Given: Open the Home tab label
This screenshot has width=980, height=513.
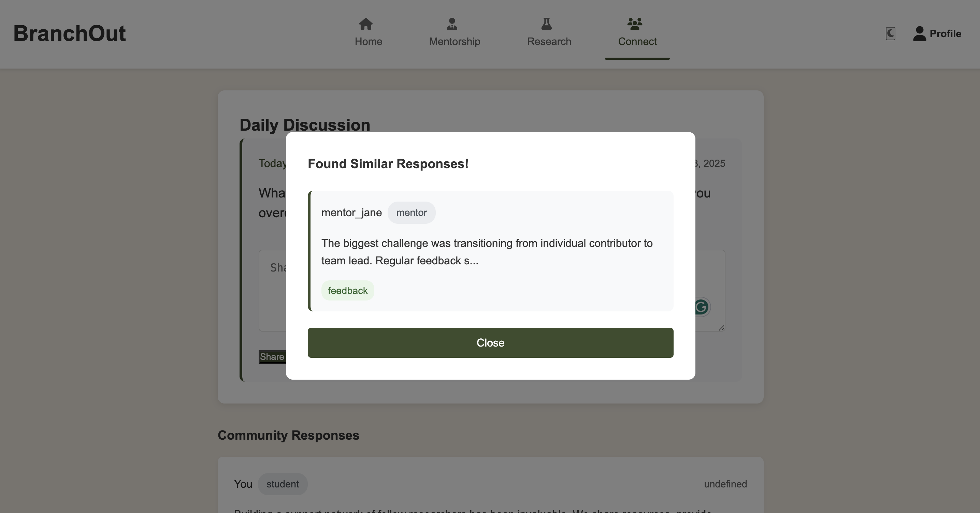Looking at the screenshot, I should [x=368, y=42].
